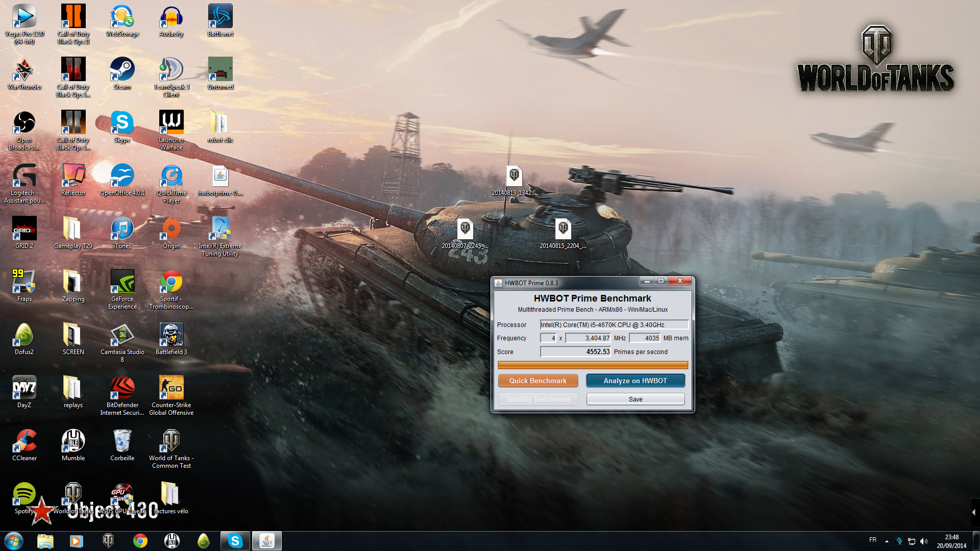The width and height of the screenshot is (980, 551).
Task: Open the Reflector desktop icon
Action: click(x=73, y=180)
